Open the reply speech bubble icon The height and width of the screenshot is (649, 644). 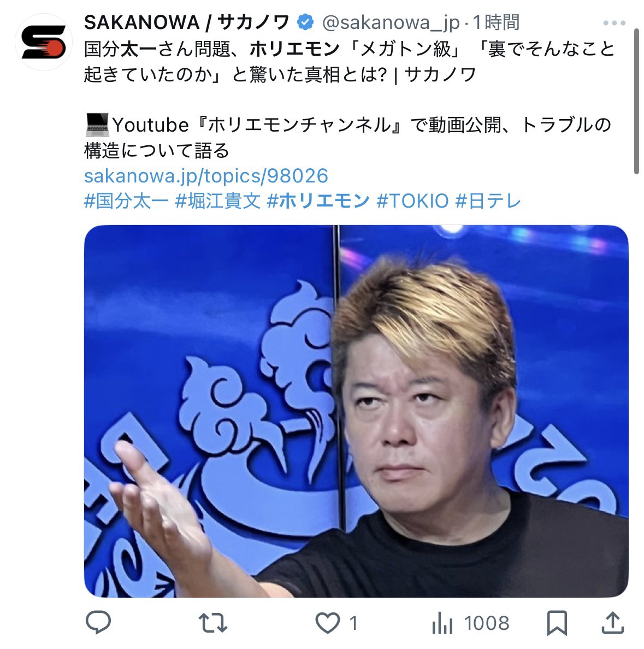pos(98,622)
